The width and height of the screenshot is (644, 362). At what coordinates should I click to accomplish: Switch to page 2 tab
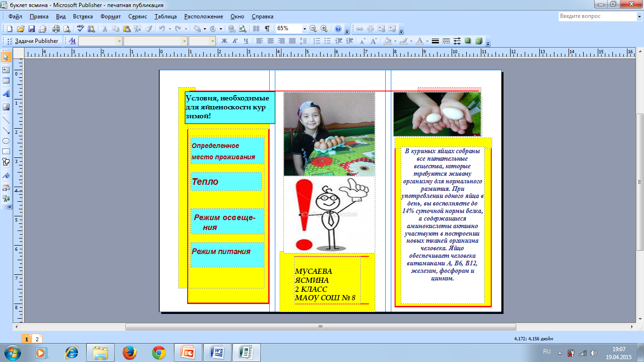(x=37, y=339)
